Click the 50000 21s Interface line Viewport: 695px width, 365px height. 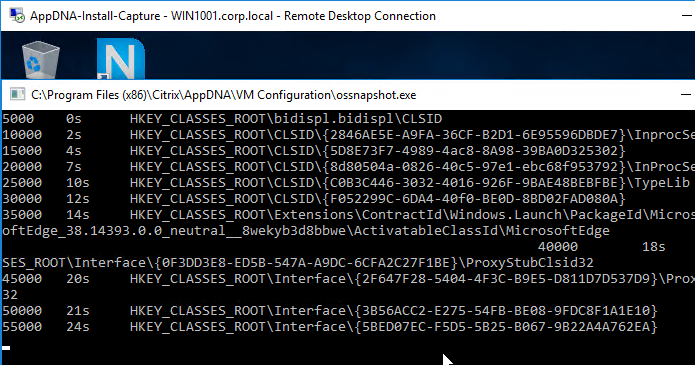tap(330, 310)
